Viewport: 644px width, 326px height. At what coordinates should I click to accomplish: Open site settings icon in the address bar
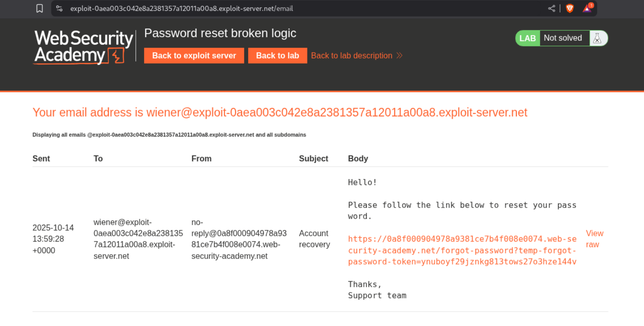[59, 8]
